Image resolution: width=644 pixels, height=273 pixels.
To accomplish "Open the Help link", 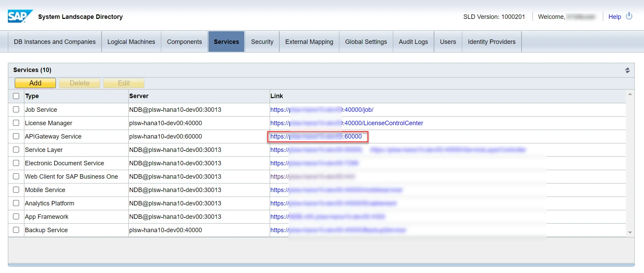I will [614, 17].
